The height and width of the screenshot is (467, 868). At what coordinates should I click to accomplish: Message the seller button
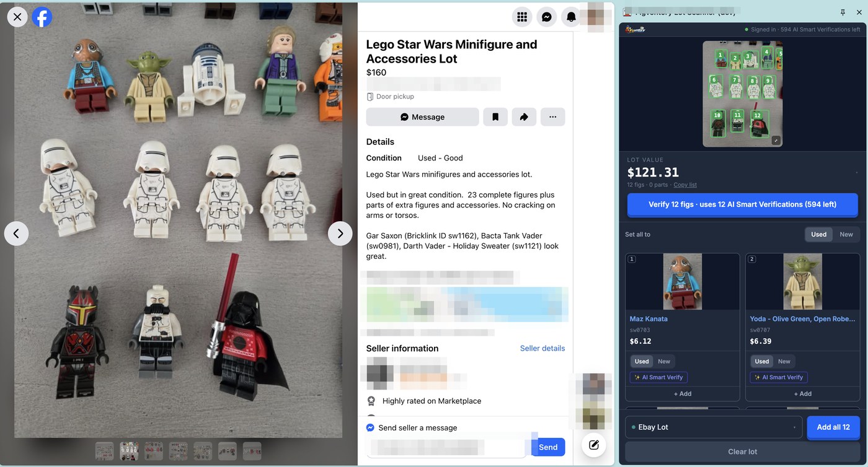(422, 117)
